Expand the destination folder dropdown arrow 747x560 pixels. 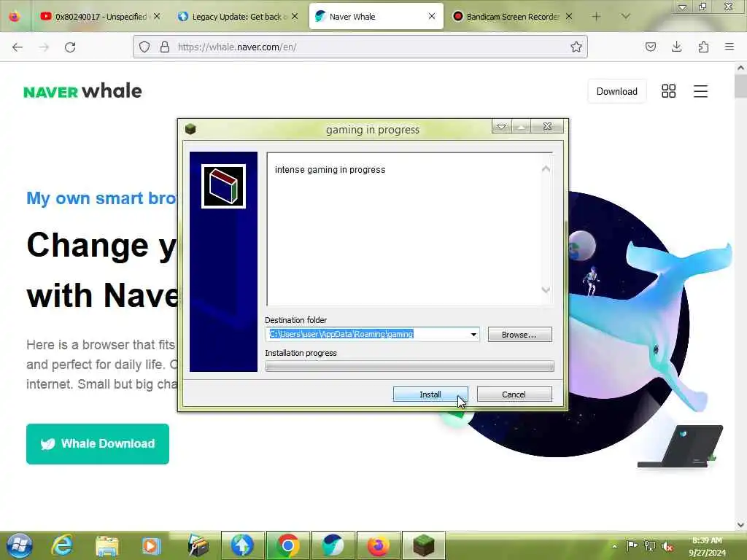(x=473, y=334)
